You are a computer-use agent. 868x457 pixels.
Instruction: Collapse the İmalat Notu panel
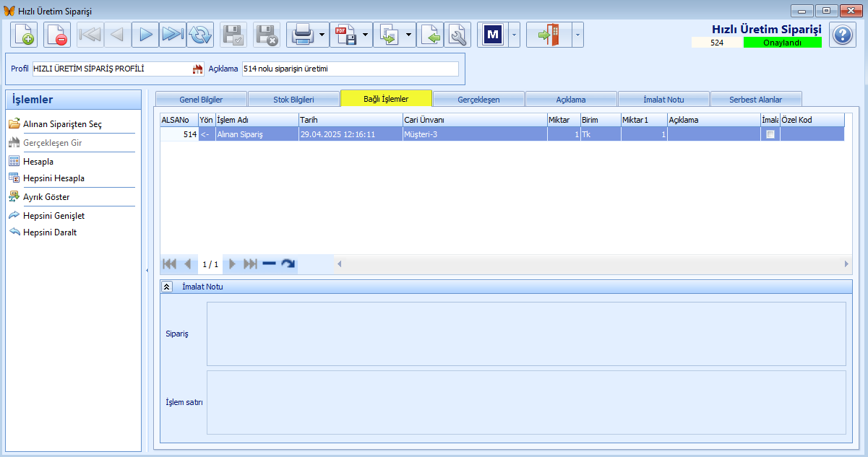click(167, 287)
